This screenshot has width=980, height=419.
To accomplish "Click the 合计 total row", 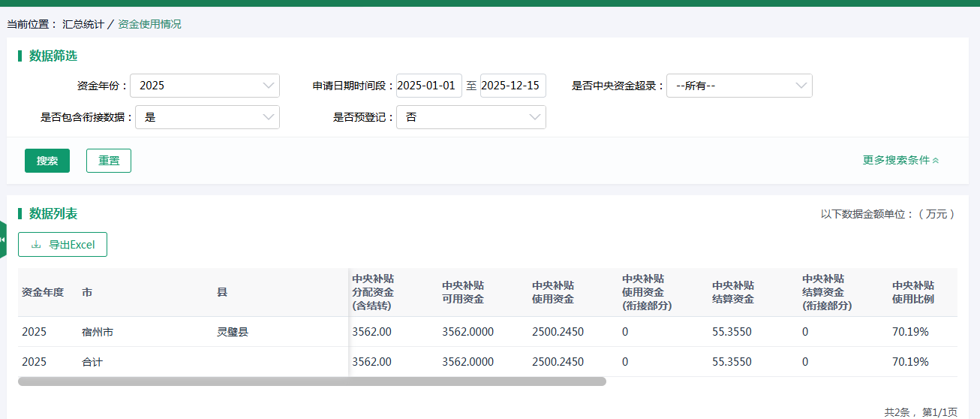I will pos(92,362).
